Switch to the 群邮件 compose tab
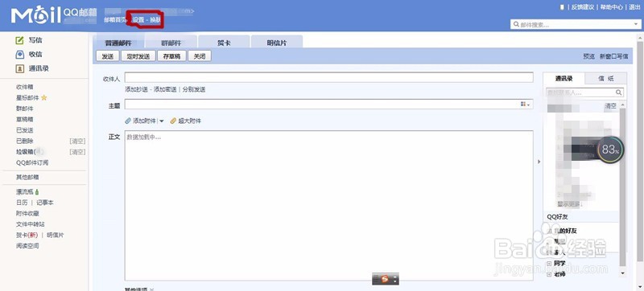Image resolution: width=644 pixels, height=291 pixels. point(171,43)
